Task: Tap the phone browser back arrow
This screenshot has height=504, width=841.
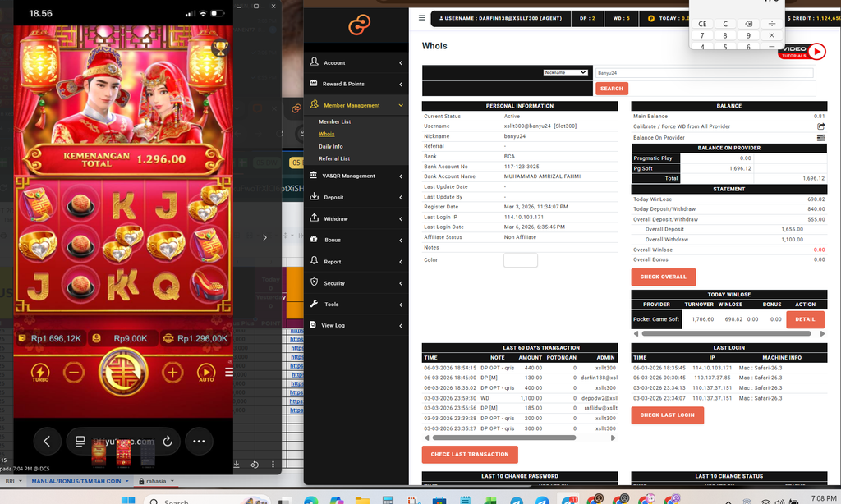Action: 47,442
